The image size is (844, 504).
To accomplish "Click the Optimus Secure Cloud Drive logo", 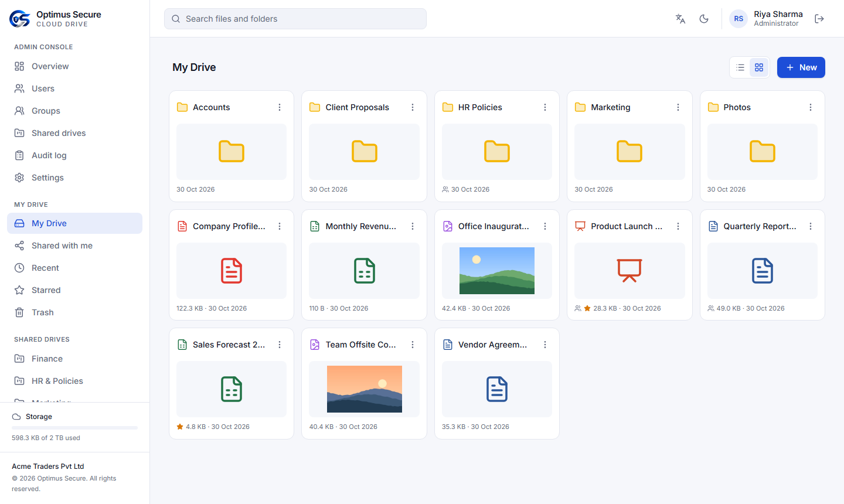I will point(20,19).
